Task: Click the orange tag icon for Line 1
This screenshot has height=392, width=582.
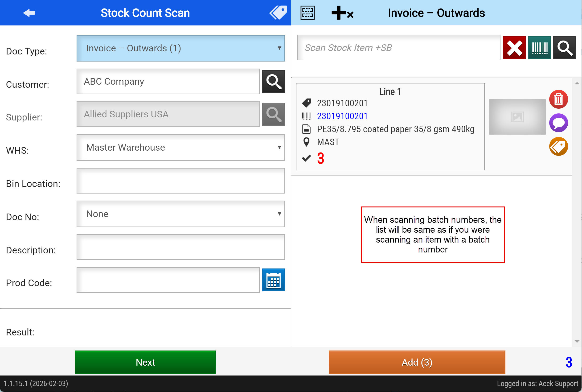Action: 558,147
